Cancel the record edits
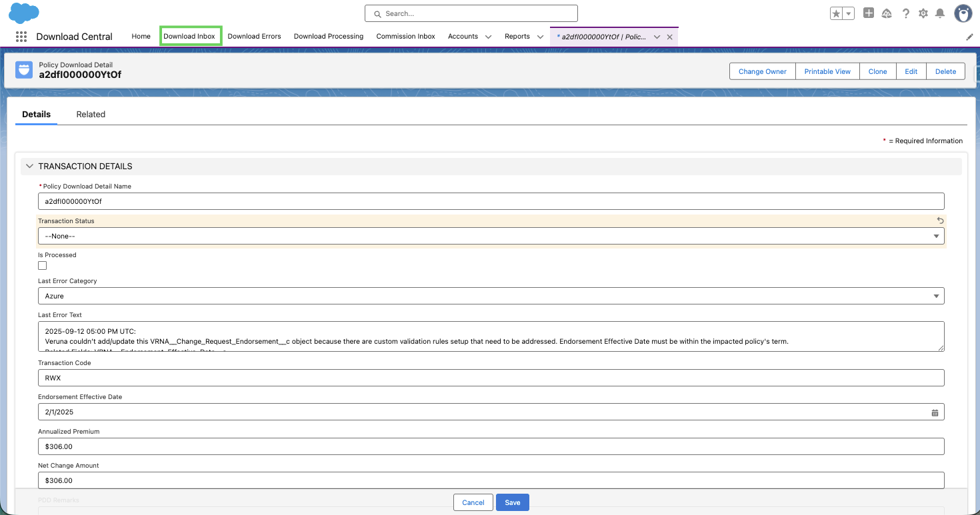Viewport: 980px width, 515px height. [x=473, y=502]
